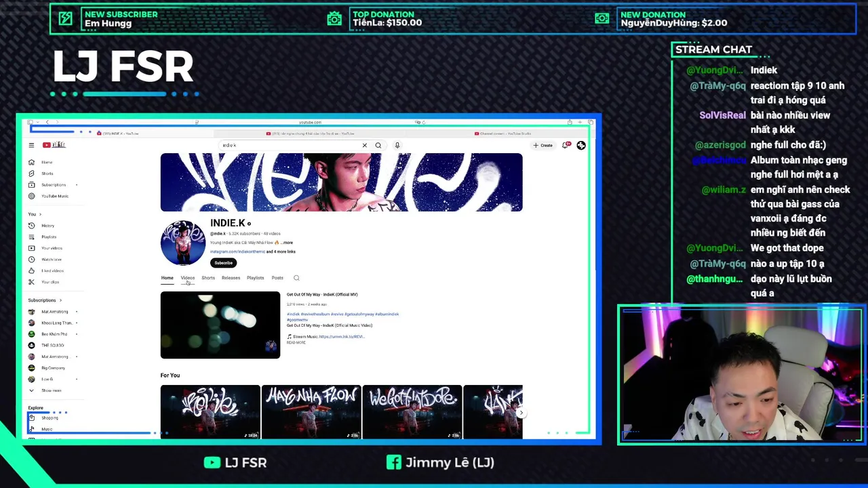Click the YouTube logo
Image resolution: width=868 pixels, height=488 pixels.
54,145
